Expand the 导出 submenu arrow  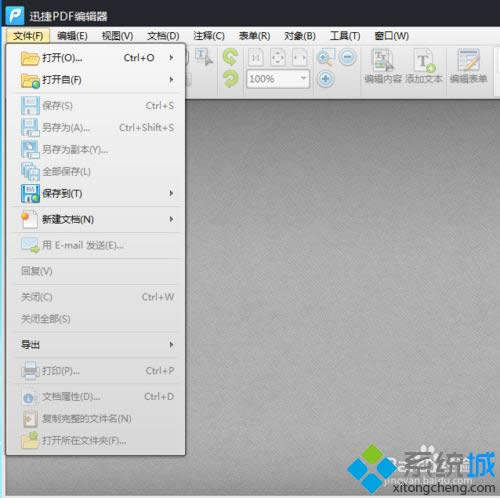(171, 345)
